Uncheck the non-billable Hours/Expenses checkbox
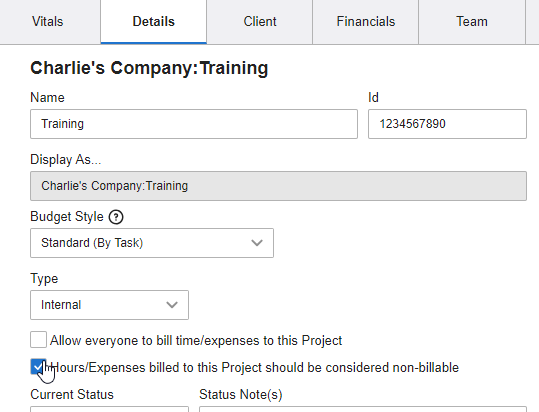Viewport: 539px width, 412px height. coord(38,367)
